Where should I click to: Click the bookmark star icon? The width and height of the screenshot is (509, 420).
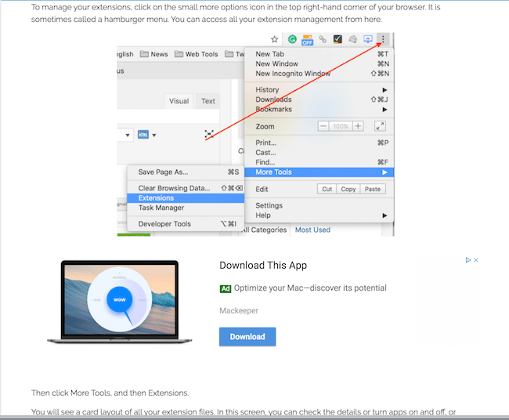click(x=274, y=39)
